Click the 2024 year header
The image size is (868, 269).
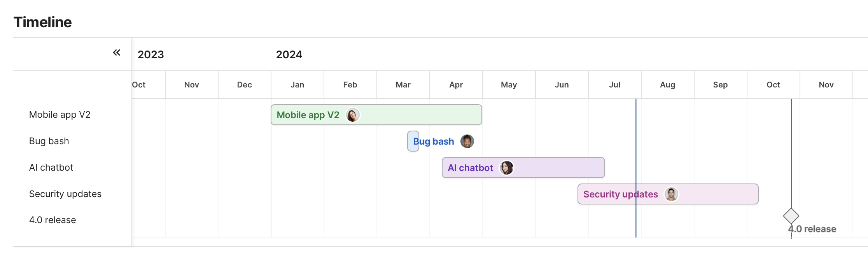[289, 54]
